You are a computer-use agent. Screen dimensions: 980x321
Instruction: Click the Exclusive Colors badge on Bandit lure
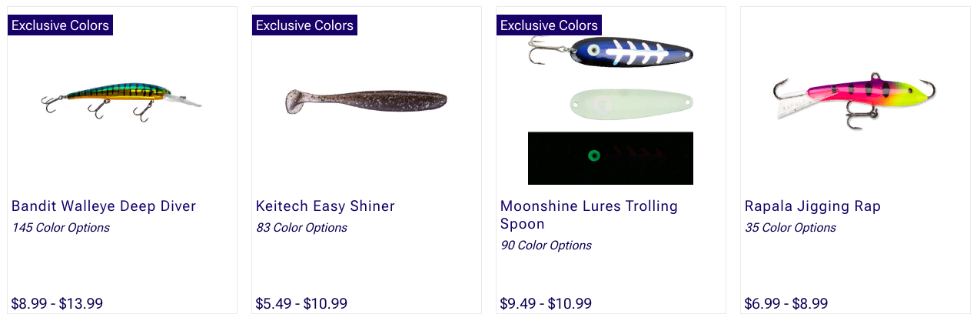pos(60,25)
